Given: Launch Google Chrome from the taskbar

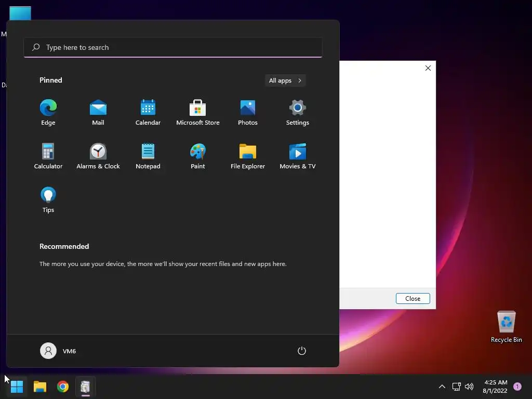Looking at the screenshot, I should 63,387.
